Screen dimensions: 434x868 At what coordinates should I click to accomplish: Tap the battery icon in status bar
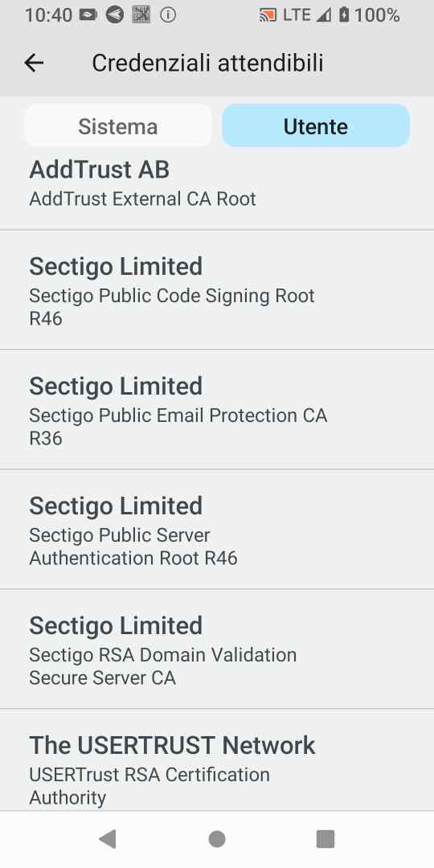tap(344, 15)
